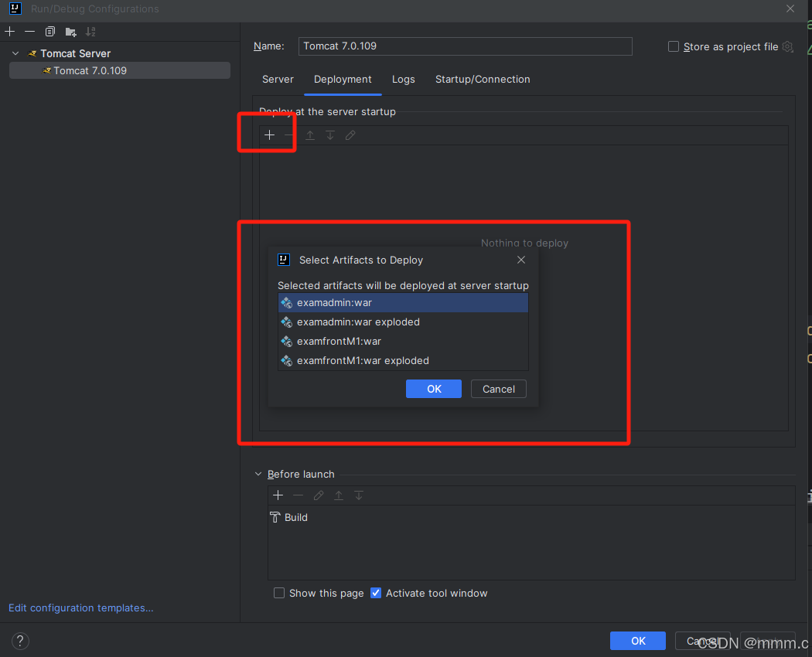
Task: Collapse the Tomcat Server tree node
Action: tap(15, 53)
